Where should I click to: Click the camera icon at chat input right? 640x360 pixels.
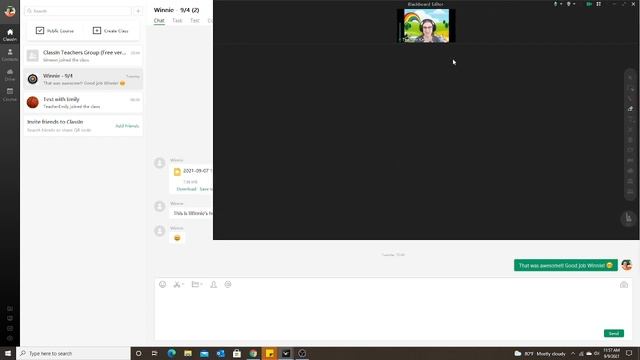coord(624,285)
